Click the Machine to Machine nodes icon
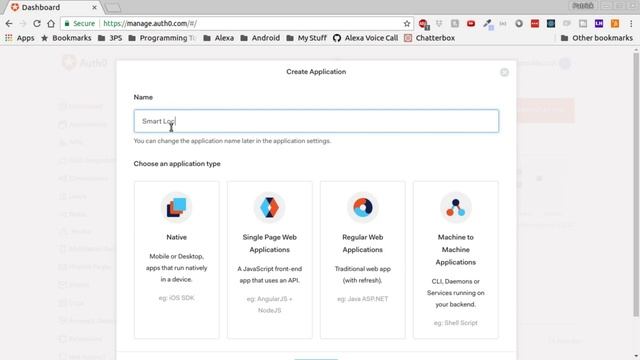 [x=456, y=207]
